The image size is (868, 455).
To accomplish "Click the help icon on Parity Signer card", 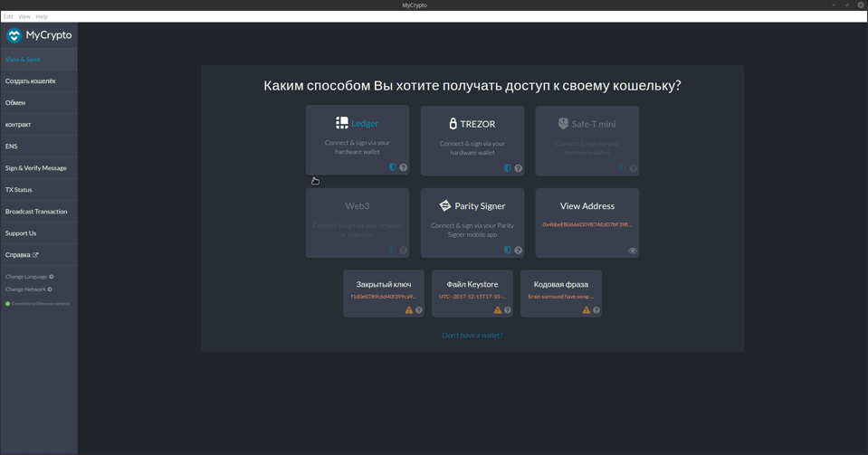I will point(518,251).
